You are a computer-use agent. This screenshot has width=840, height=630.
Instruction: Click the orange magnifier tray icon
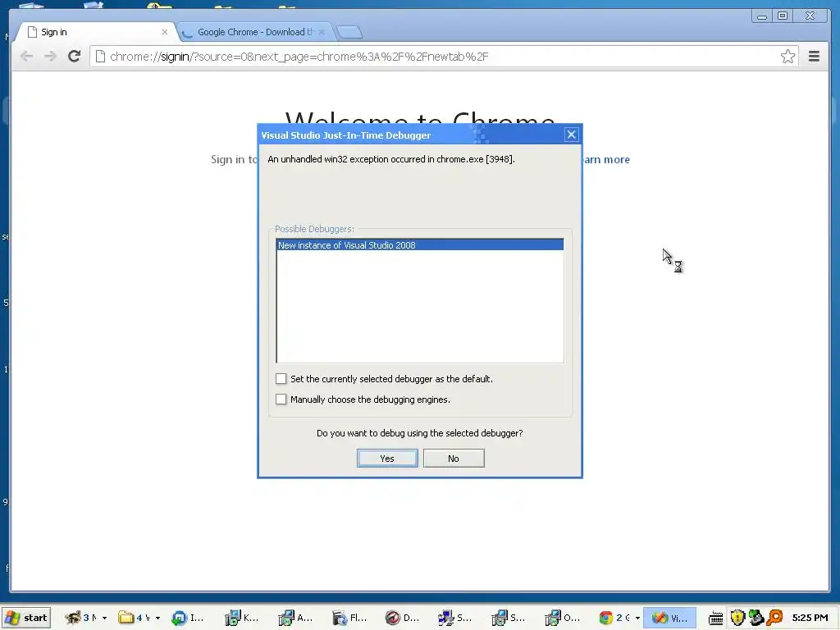click(x=774, y=618)
